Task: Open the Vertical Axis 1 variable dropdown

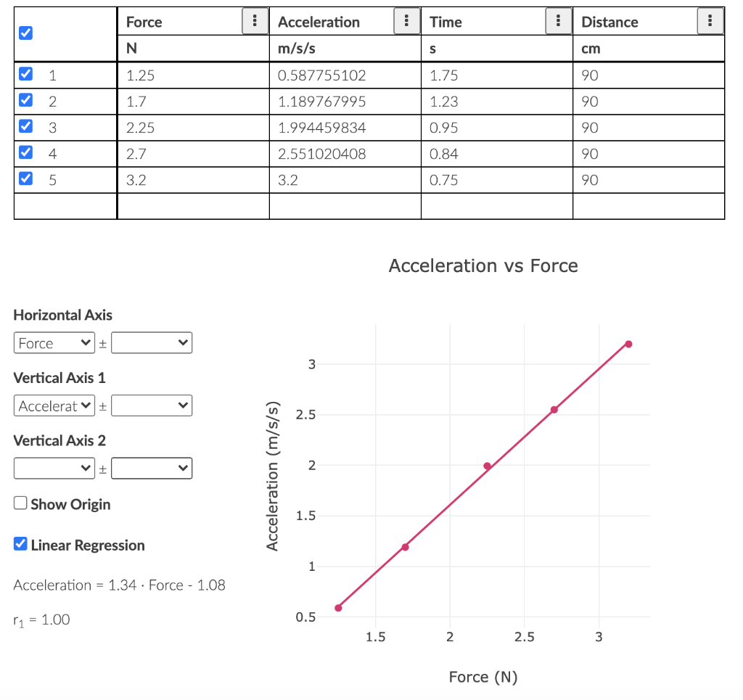Action: 54,405
